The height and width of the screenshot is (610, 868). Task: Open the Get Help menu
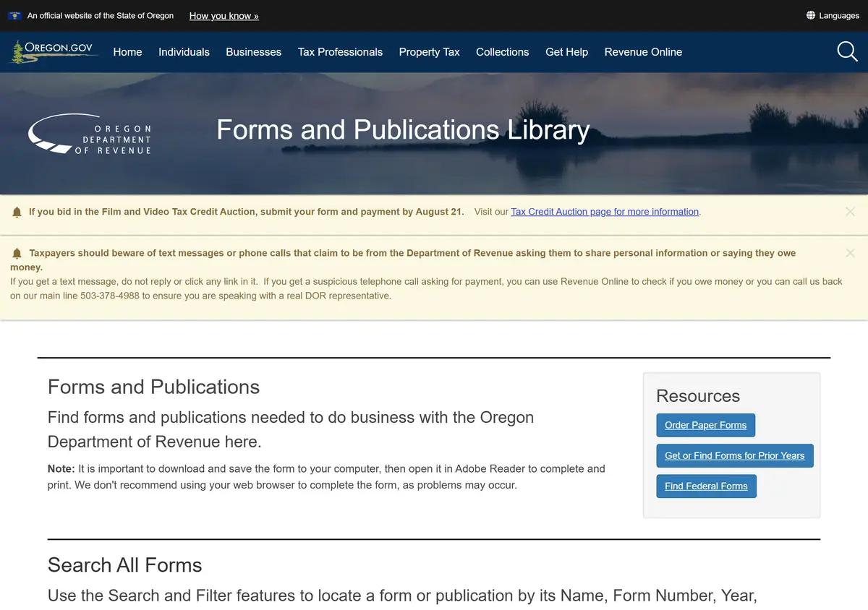coord(566,52)
